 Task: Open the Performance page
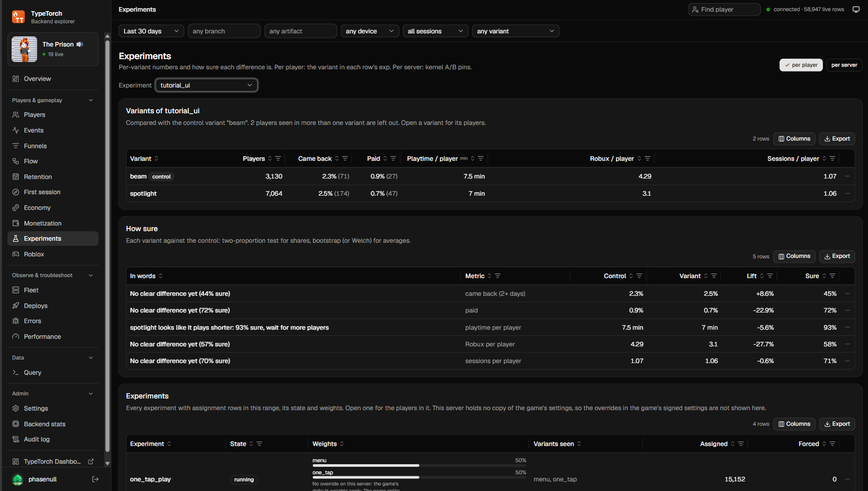click(x=53, y=337)
